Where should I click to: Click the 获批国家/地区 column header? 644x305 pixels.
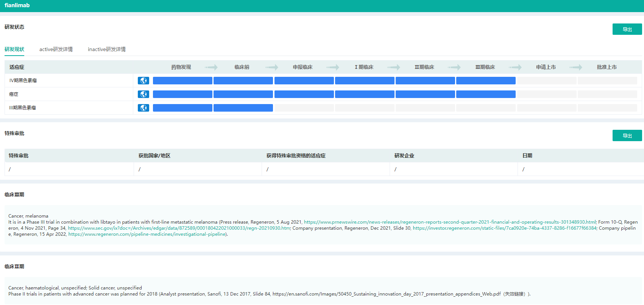point(154,156)
